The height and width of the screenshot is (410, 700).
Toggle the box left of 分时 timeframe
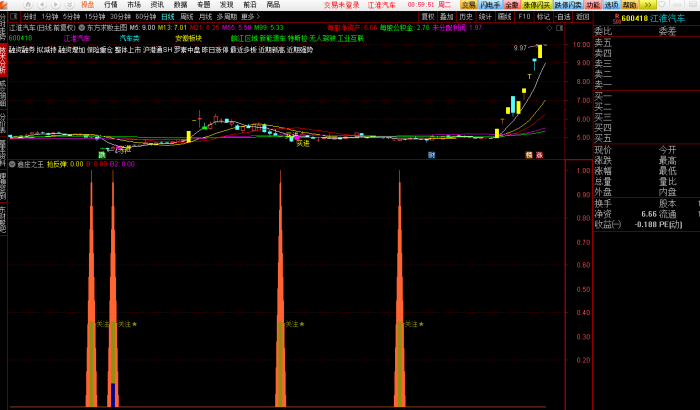coord(15,17)
